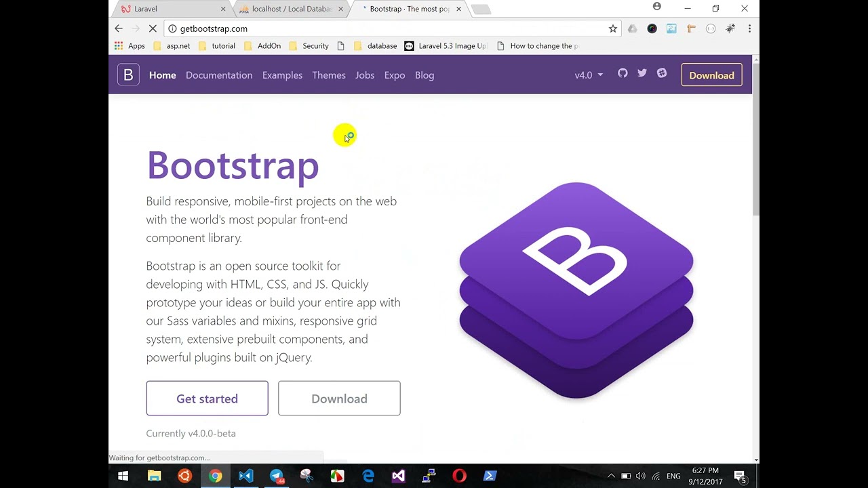This screenshot has height=488, width=868.
Task: Click the Bootstrap B logo in navbar
Action: click(x=128, y=75)
